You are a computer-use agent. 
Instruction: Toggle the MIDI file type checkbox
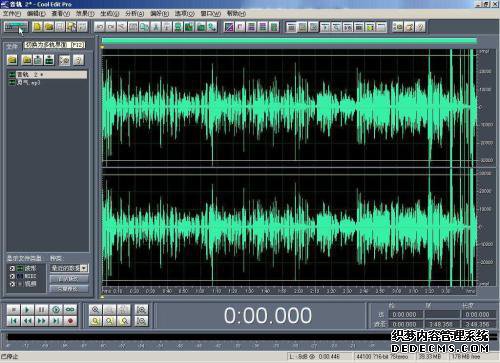(12, 276)
